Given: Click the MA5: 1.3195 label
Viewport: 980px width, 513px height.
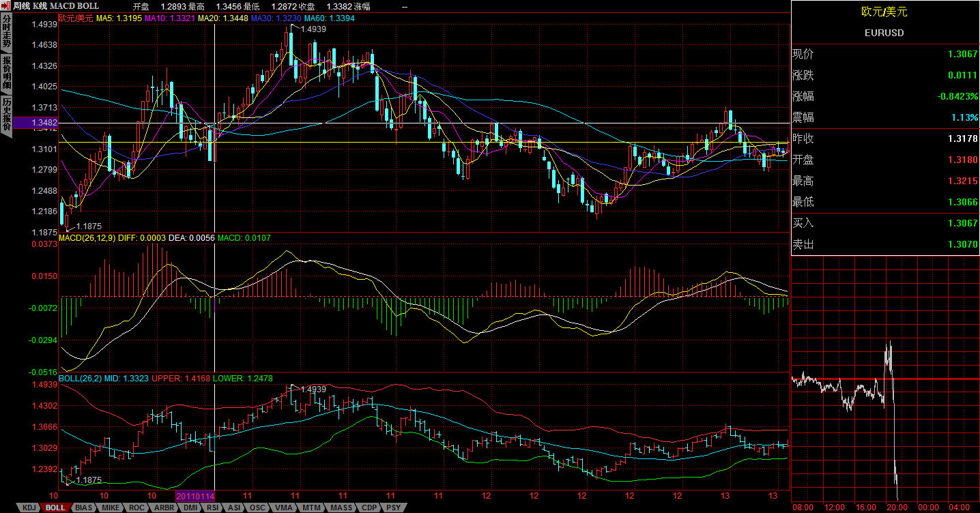Looking at the screenshot, I should click(x=119, y=18).
